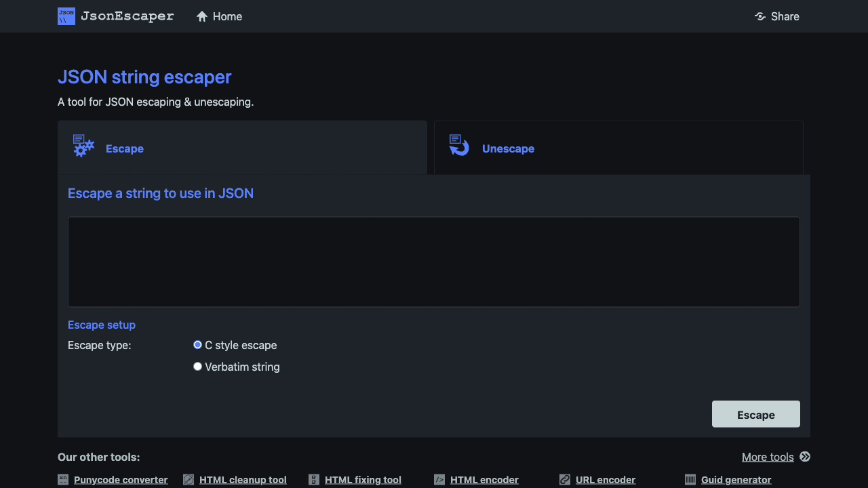This screenshot has width=868, height=488.
Task: Select the Escape tab gear icon
Action: pos(83,145)
